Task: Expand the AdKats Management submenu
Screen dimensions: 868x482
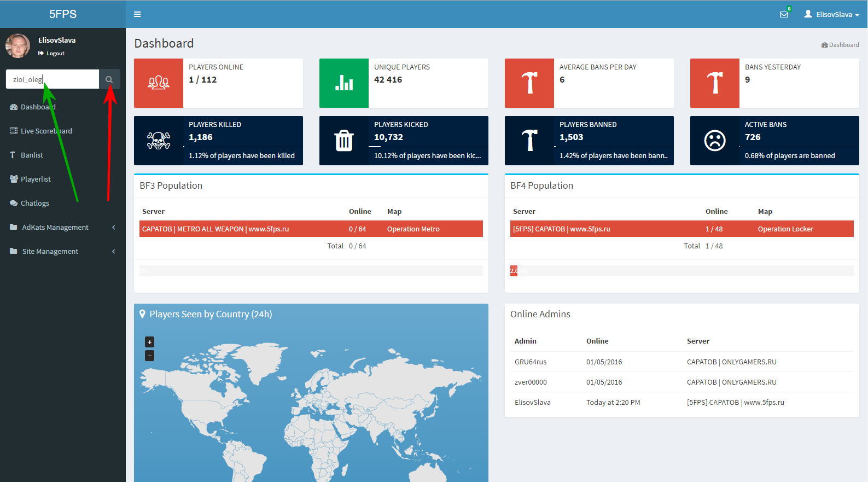Action: (63, 227)
